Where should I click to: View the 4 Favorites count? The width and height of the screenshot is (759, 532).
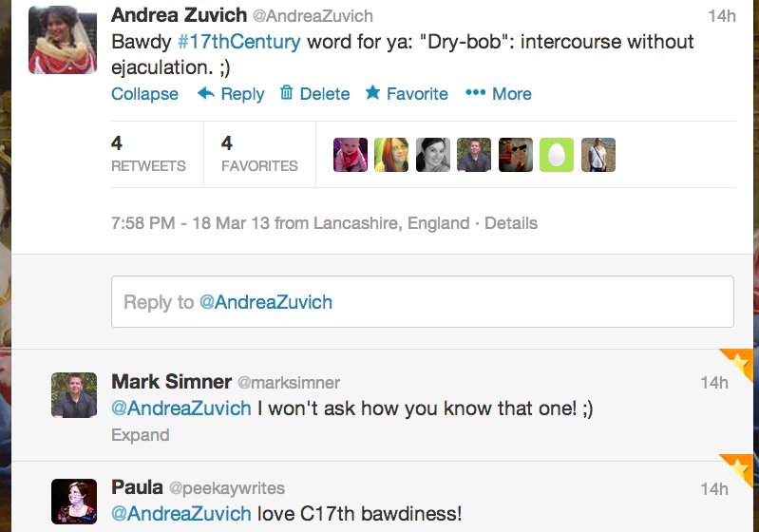pos(258,154)
